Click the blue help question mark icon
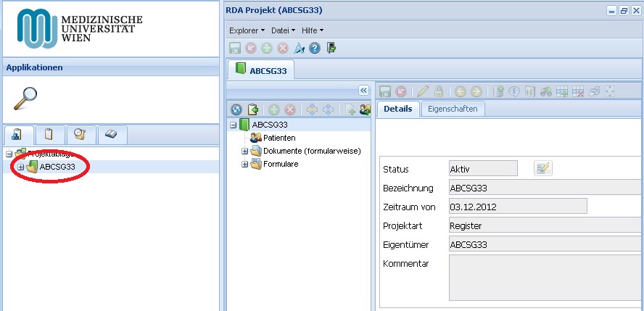644x311 pixels. [x=315, y=49]
